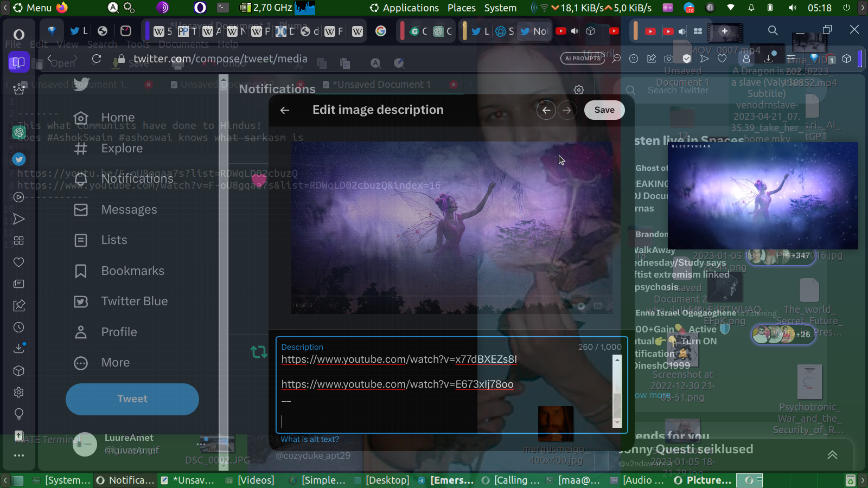This screenshot has width=868, height=488.
Task: Click the snapshot camera icon in address bar
Action: pyautogui.click(x=669, y=59)
